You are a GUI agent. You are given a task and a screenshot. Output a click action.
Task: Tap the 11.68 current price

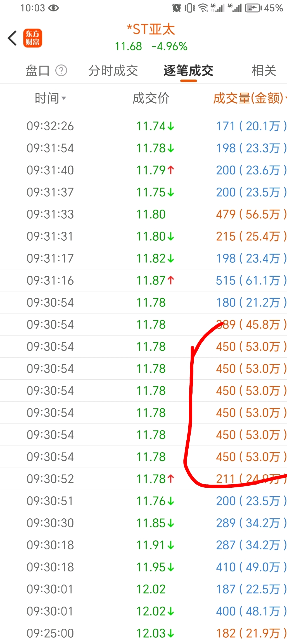[x=129, y=46]
